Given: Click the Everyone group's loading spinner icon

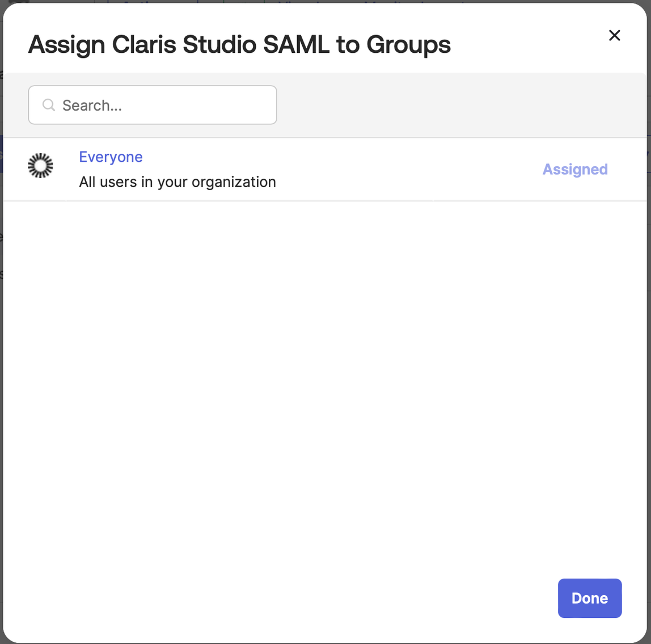Looking at the screenshot, I should pyautogui.click(x=40, y=166).
